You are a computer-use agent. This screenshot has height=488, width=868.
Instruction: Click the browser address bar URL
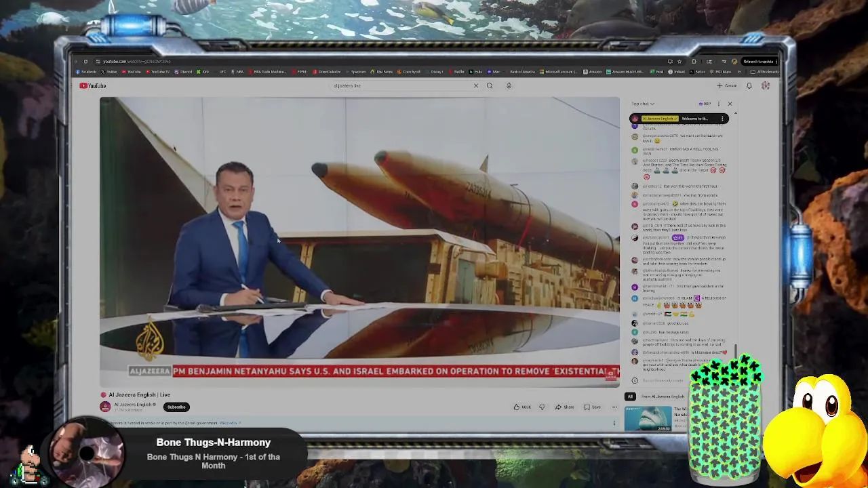[x=137, y=61]
